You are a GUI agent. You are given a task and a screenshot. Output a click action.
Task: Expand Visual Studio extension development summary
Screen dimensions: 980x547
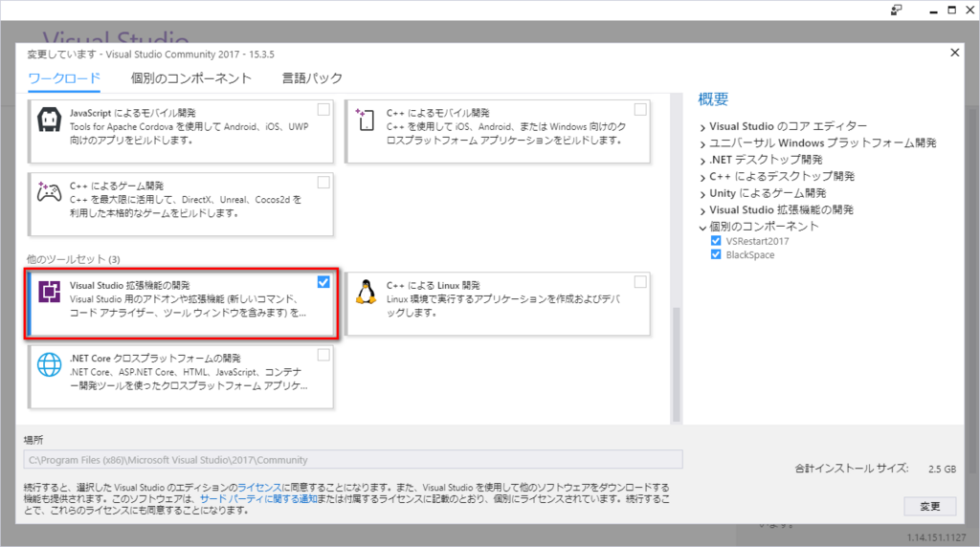click(x=702, y=211)
